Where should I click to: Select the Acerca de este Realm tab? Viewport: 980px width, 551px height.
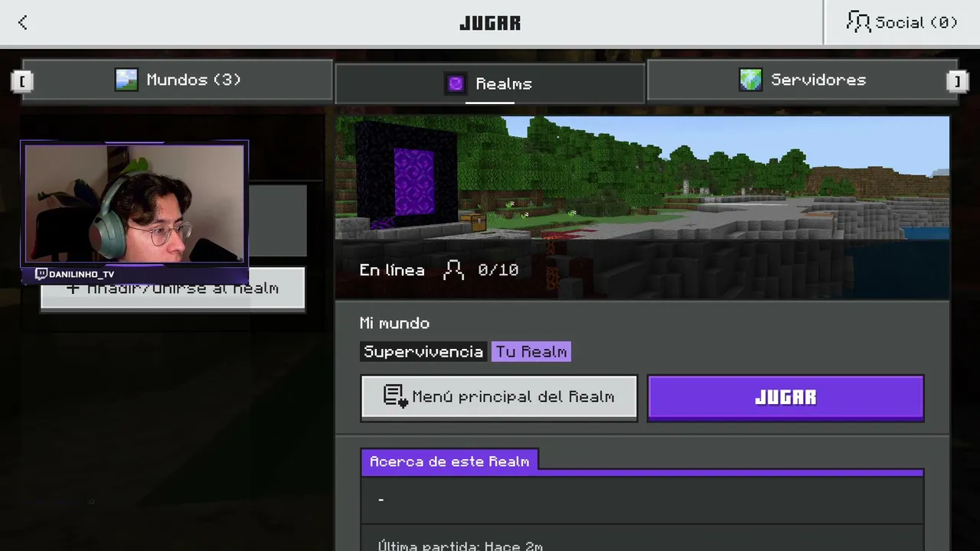tap(449, 461)
